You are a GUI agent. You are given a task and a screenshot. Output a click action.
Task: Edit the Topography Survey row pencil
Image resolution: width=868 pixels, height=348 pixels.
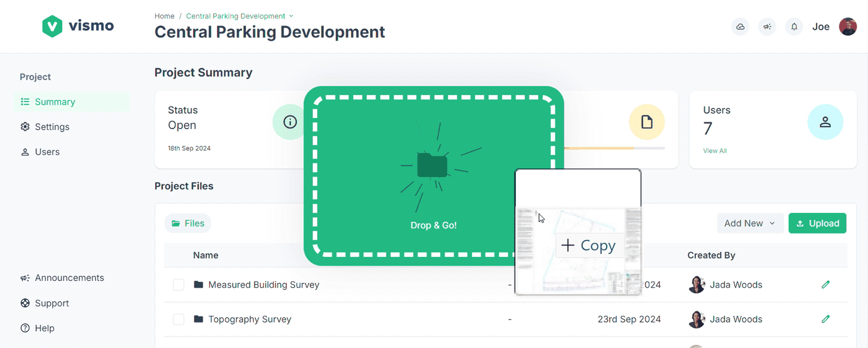click(x=826, y=319)
